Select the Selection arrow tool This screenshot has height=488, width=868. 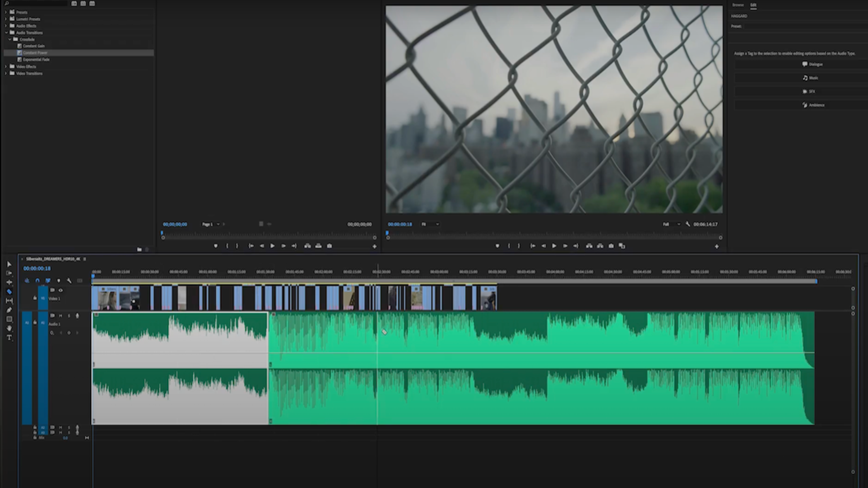(x=9, y=264)
